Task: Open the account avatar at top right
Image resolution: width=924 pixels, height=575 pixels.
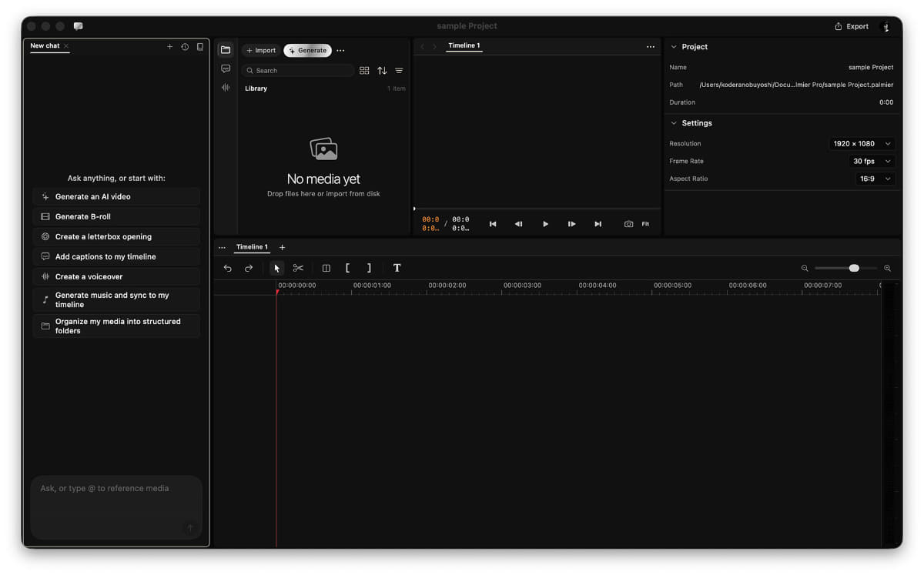Action: point(885,27)
